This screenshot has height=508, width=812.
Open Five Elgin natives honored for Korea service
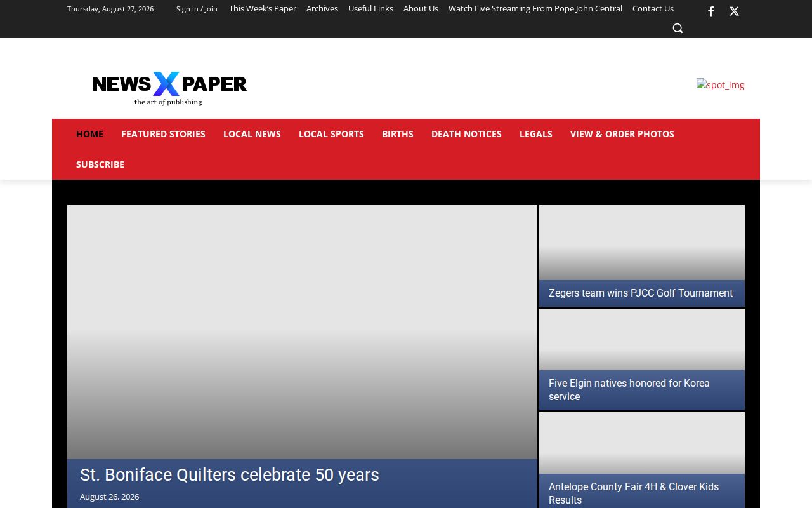pyautogui.click(x=629, y=390)
